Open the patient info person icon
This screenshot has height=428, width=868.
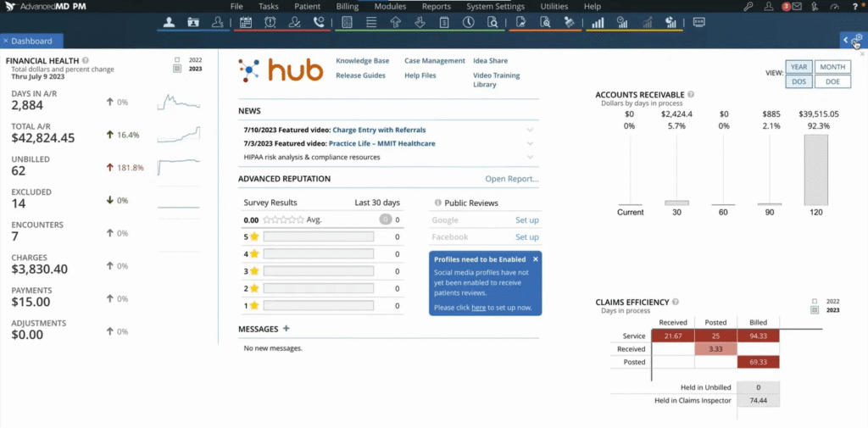[170, 22]
